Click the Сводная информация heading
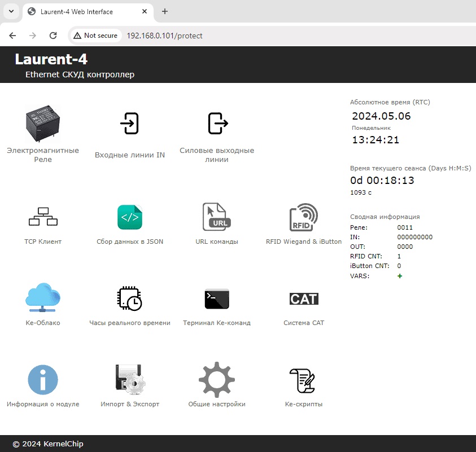The image size is (476, 452). pyautogui.click(x=385, y=217)
